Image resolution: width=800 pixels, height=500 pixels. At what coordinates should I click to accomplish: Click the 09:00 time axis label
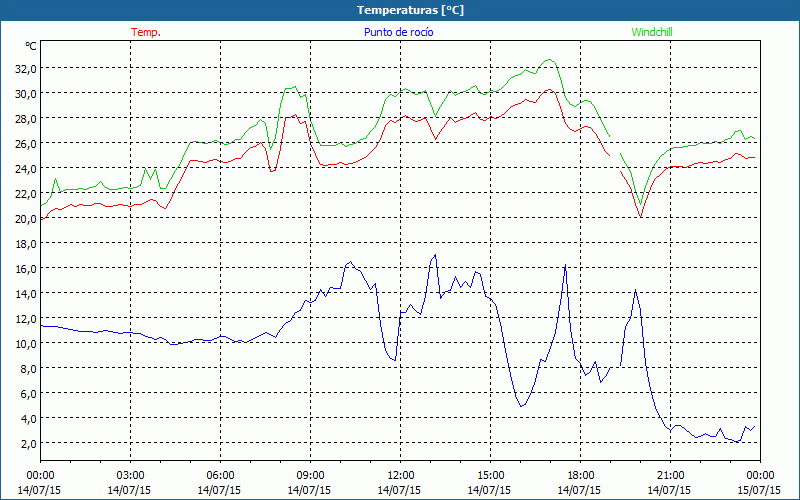310,476
